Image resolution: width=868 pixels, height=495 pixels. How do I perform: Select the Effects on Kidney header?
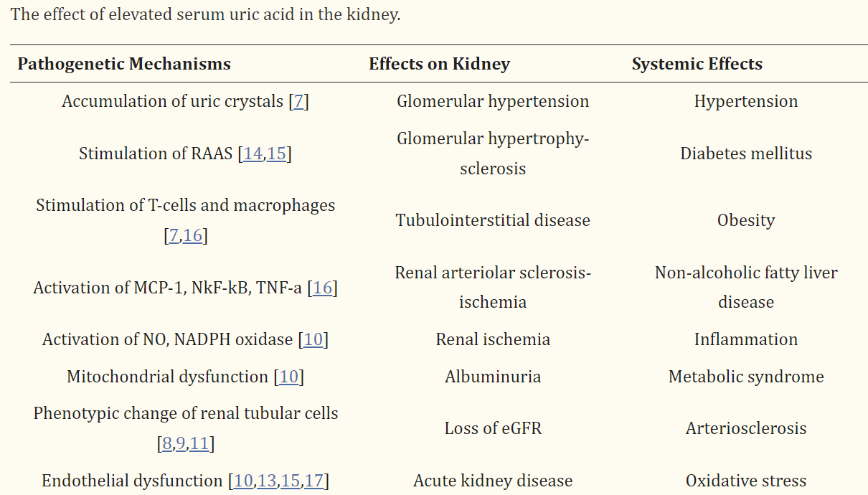pos(439,64)
